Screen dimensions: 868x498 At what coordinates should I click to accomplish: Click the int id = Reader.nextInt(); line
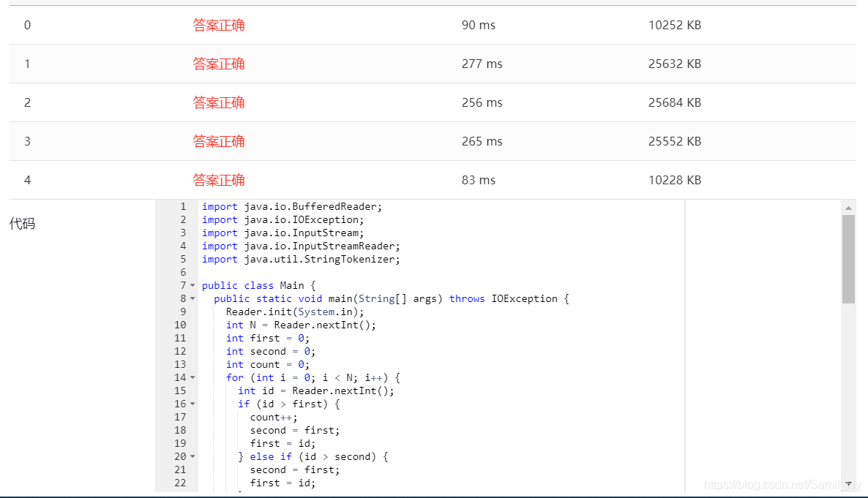[316, 391]
